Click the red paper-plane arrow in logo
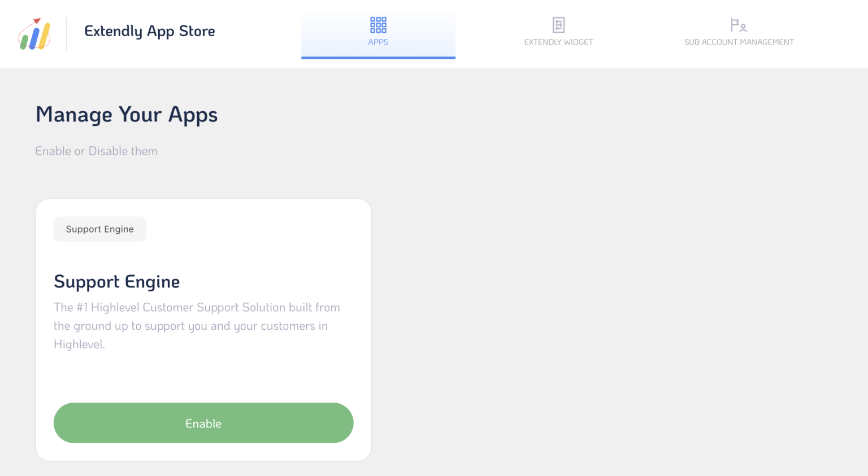This screenshot has height=476, width=868. coord(37,21)
